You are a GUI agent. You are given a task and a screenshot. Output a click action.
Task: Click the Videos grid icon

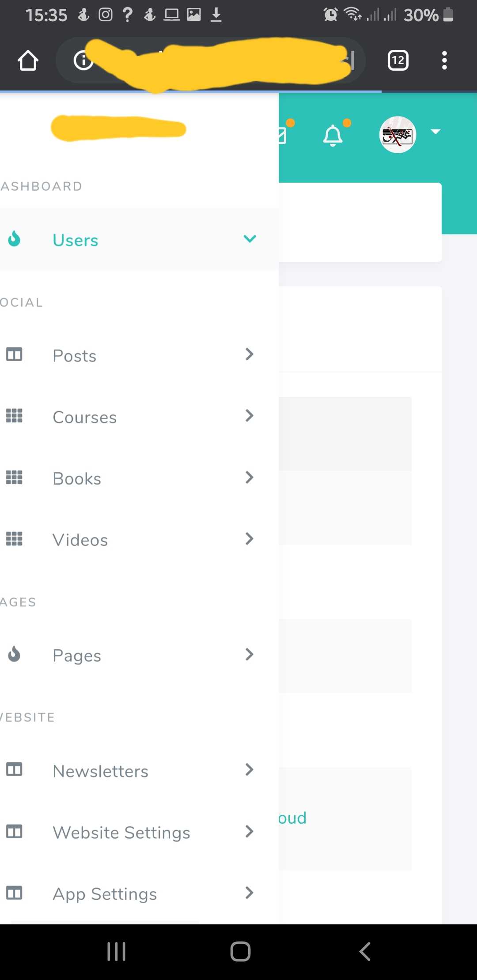(14, 539)
